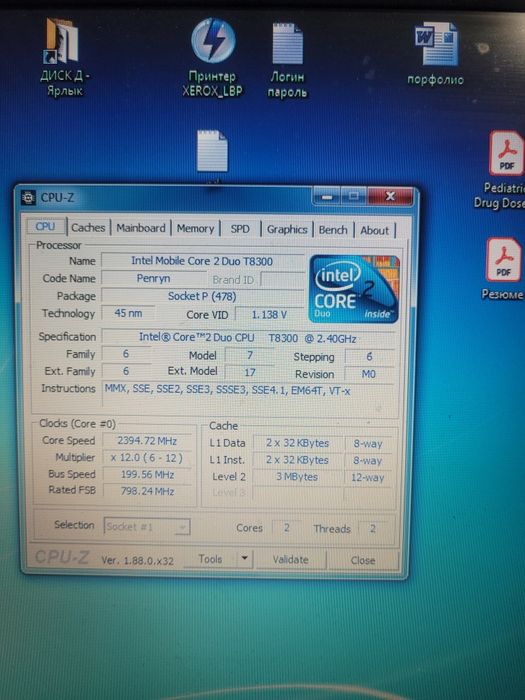The width and height of the screenshot is (525, 700).
Task: Click the Tools button
Action: [x=210, y=559]
